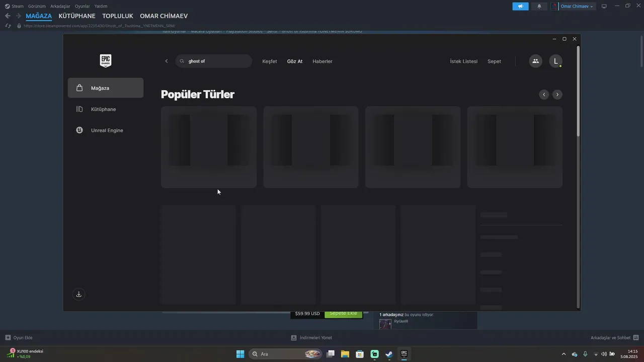Open Microsoft Store from taskbar
Screen dimensions: 644x362
pos(360,354)
